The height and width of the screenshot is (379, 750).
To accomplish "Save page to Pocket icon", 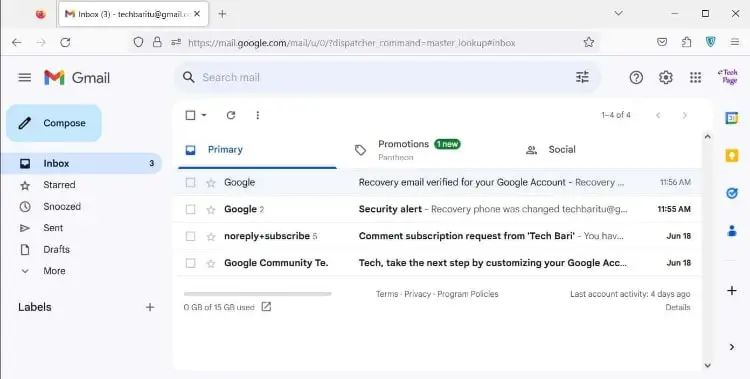I will click(x=662, y=42).
